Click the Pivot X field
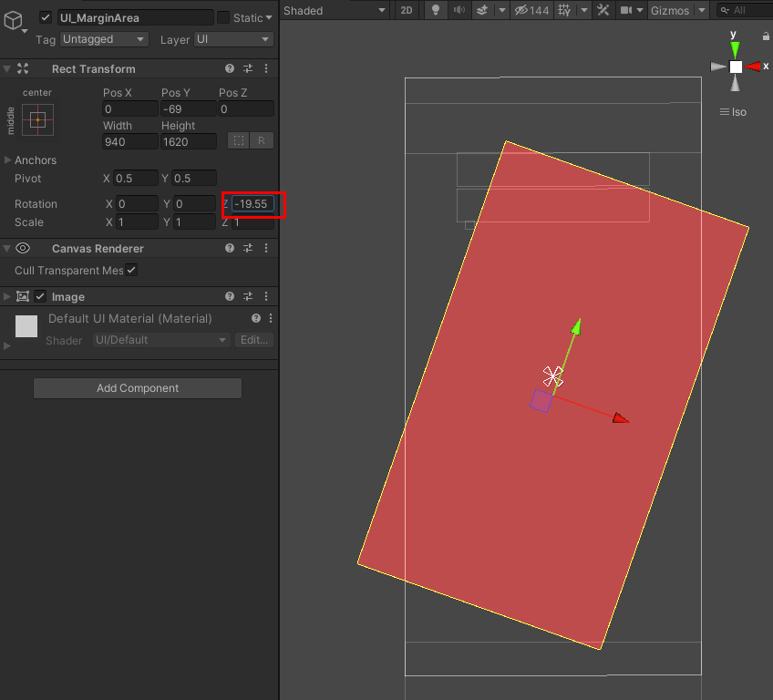This screenshot has height=700, width=773. pos(136,179)
